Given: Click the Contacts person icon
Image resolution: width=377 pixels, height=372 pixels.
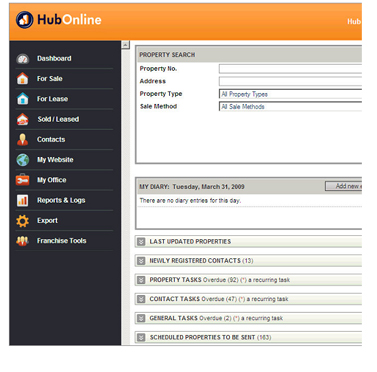Looking at the screenshot, I should 23,139.
